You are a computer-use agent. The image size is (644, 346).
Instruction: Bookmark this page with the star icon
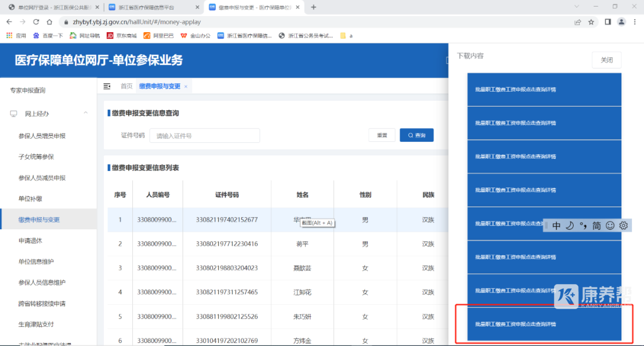591,22
